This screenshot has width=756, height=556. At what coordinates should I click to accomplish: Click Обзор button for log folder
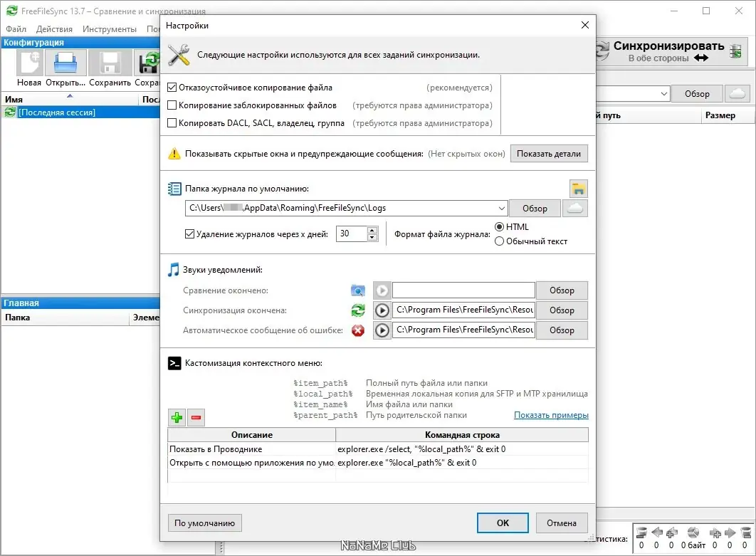click(x=535, y=209)
